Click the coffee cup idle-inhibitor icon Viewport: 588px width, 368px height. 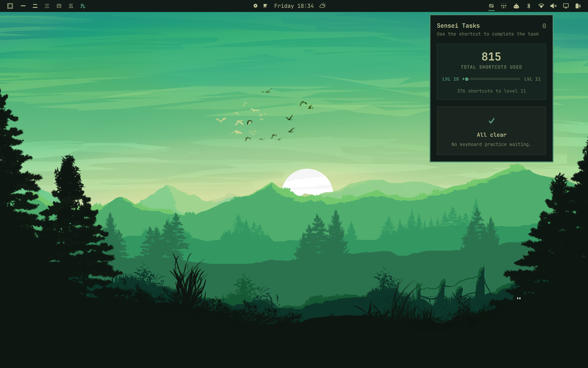[265, 6]
